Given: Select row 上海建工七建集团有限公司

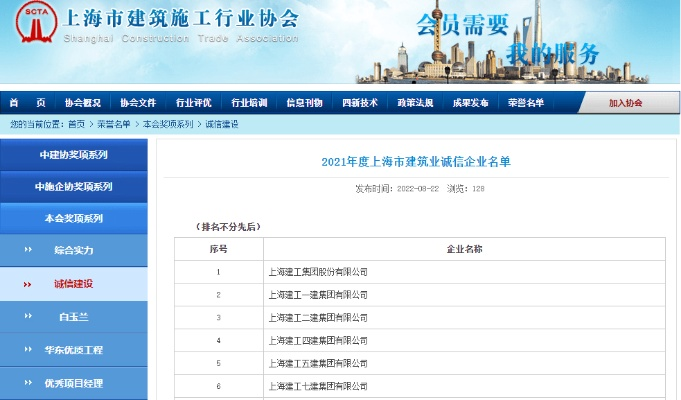Looking at the screenshot, I should click(x=420, y=386).
